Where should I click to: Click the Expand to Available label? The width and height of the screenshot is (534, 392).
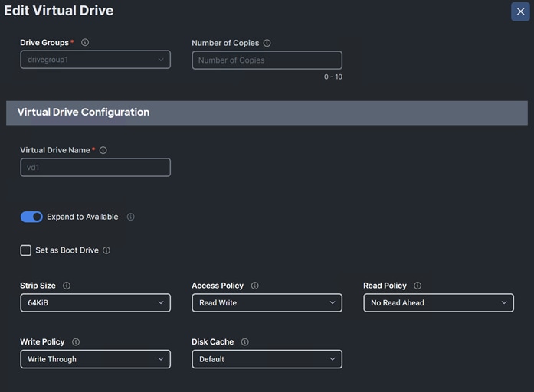[x=83, y=217]
